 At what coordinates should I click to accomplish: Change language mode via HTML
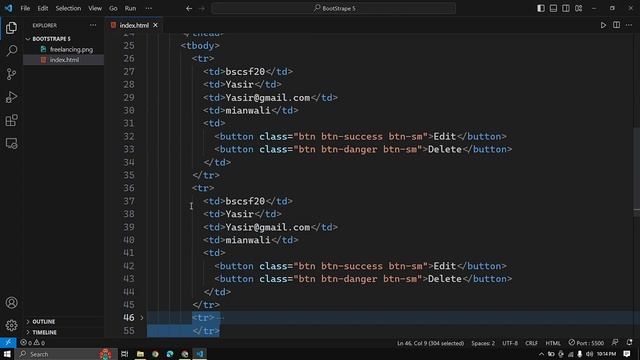pyautogui.click(x=553, y=343)
